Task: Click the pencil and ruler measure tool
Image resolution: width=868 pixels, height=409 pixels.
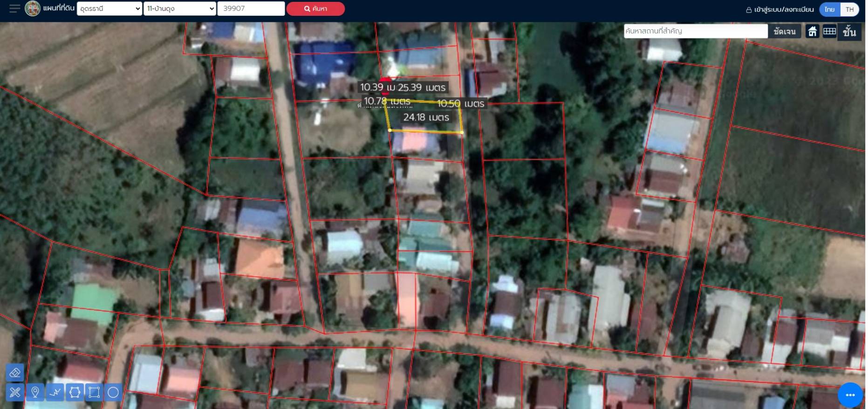Action: pos(15,392)
